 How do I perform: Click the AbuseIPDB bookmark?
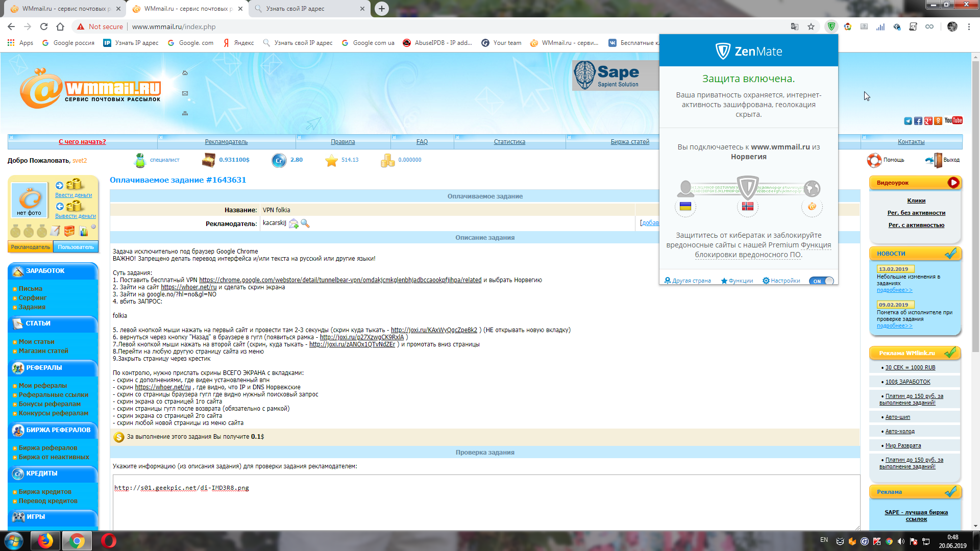click(437, 43)
